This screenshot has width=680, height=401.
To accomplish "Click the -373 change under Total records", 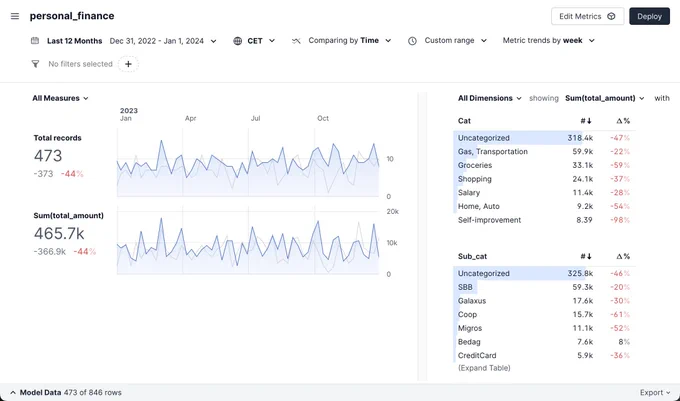I will 43,174.
